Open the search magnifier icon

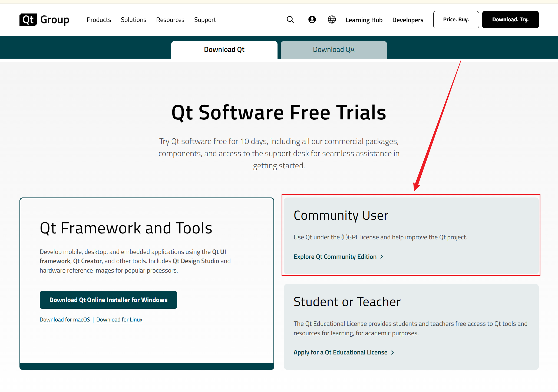coord(290,20)
